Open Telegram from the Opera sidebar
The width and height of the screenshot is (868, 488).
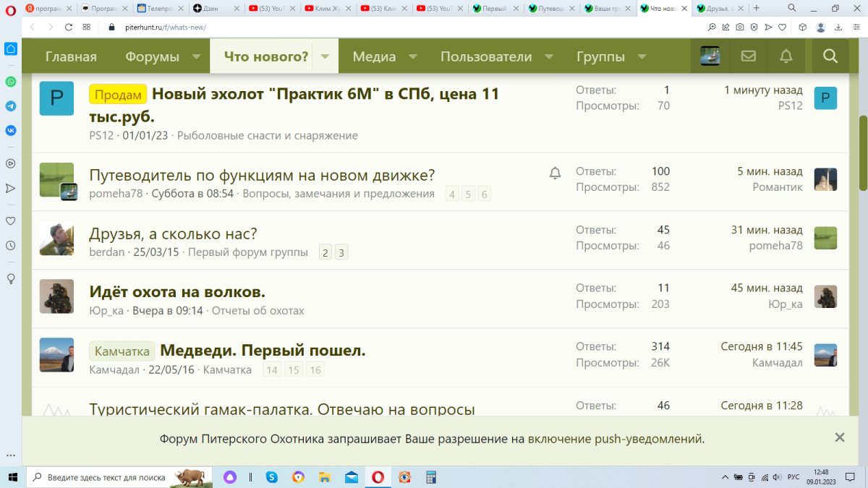[x=11, y=106]
